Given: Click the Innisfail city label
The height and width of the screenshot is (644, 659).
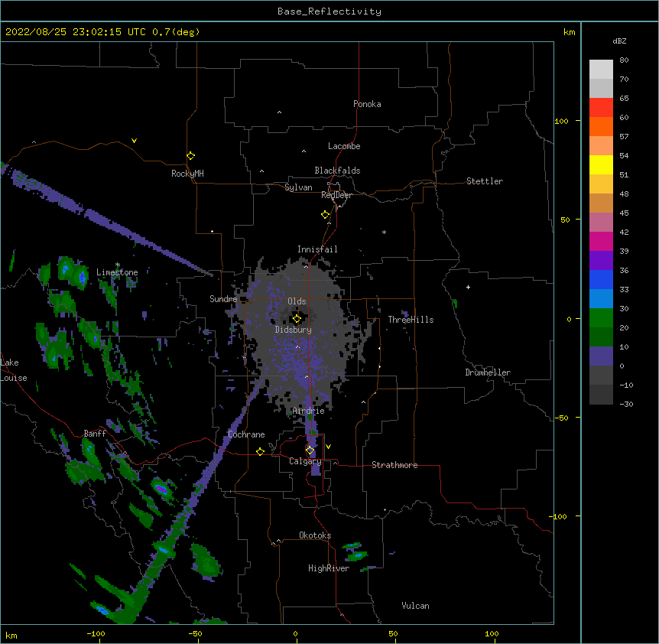Looking at the screenshot, I should 317,249.
